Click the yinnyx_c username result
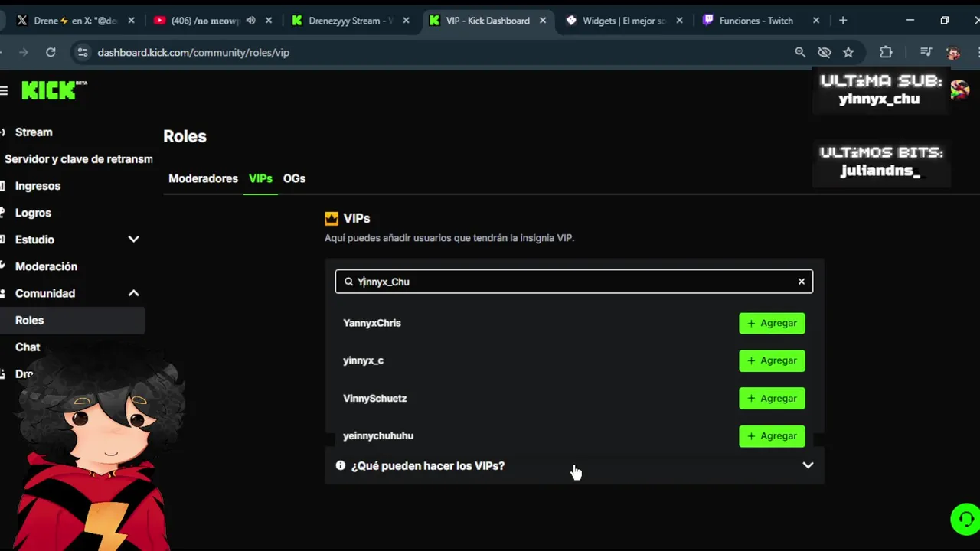The image size is (980, 551). [x=363, y=360]
